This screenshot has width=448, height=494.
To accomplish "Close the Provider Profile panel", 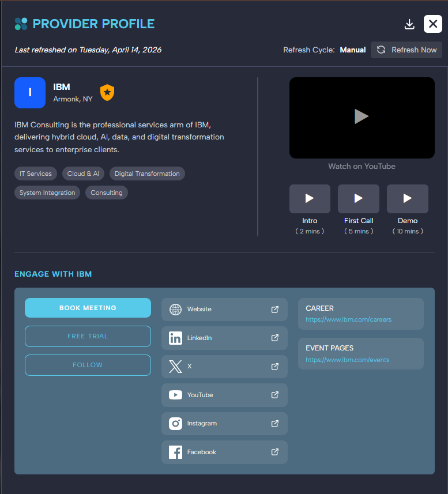I will point(433,24).
